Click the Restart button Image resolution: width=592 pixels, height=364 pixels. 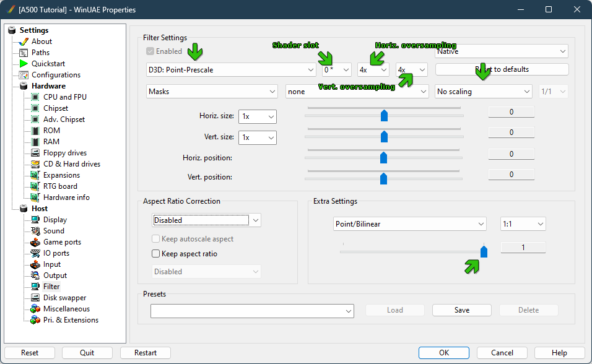[146, 353]
